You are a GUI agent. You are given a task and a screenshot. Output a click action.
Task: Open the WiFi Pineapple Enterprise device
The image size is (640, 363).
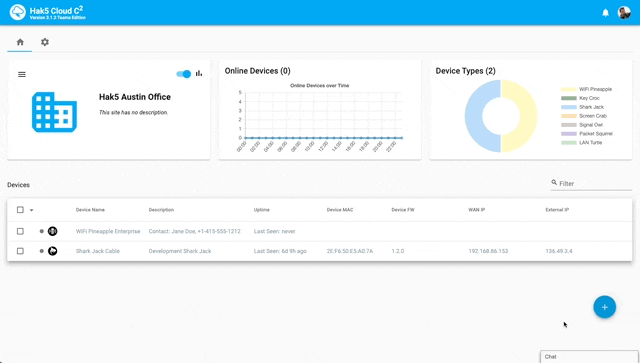[108, 232]
